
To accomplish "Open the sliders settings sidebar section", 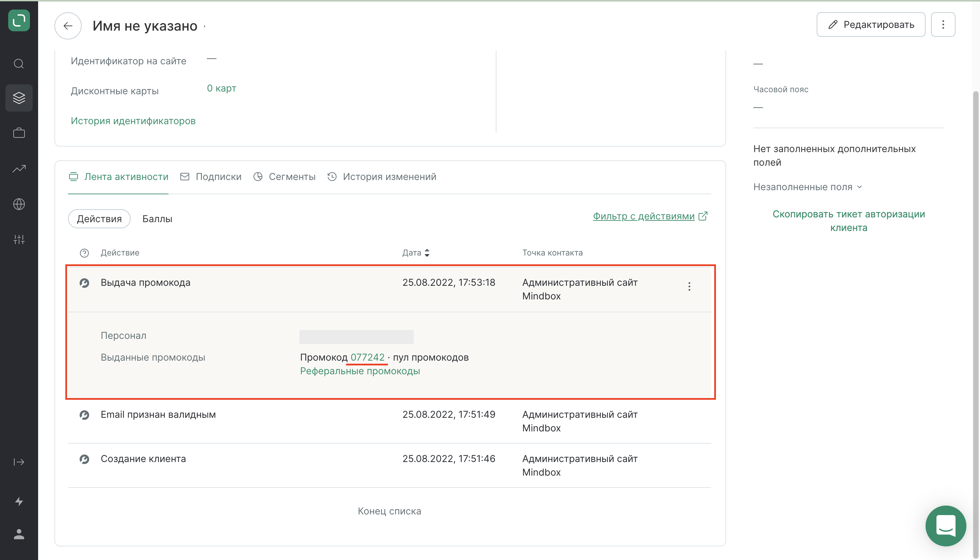I will (x=19, y=239).
